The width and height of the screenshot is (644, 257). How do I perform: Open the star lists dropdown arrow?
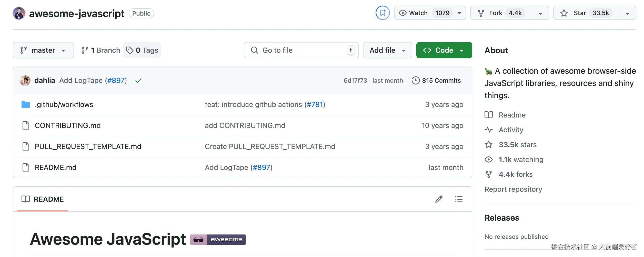(628, 13)
